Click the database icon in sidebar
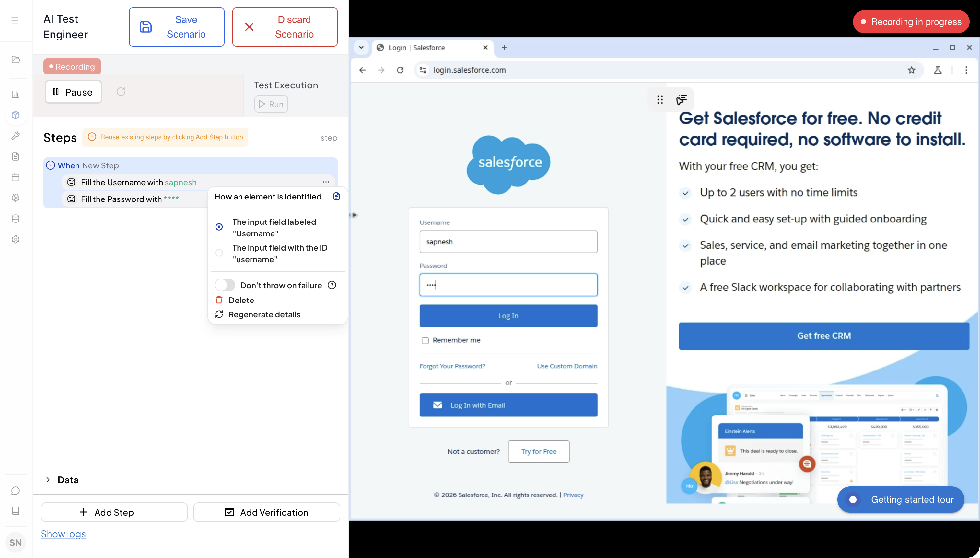 tap(16, 219)
